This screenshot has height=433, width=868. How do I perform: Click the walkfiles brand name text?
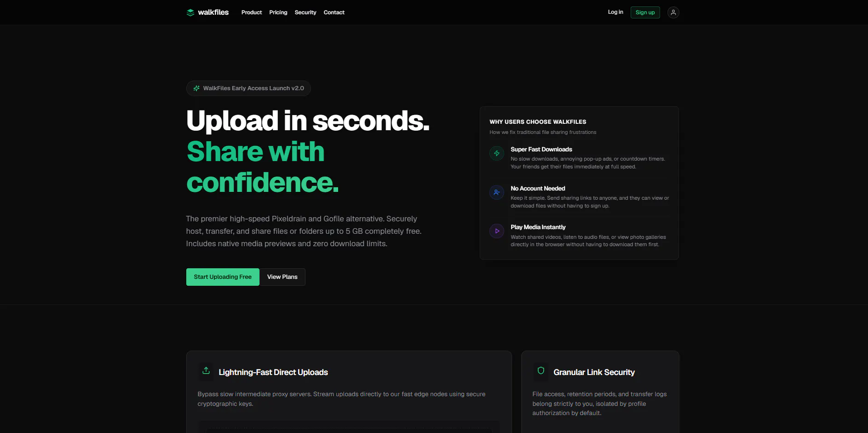pyautogui.click(x=213, y=12)
